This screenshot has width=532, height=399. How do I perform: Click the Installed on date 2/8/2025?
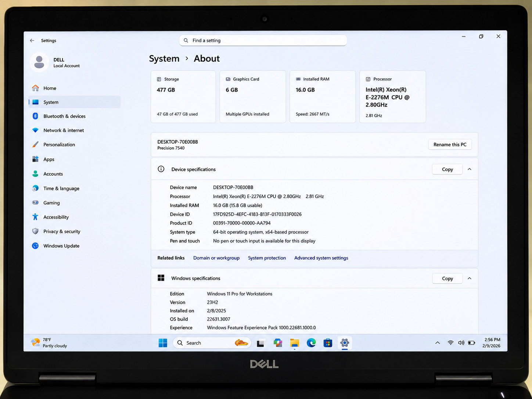216,311
